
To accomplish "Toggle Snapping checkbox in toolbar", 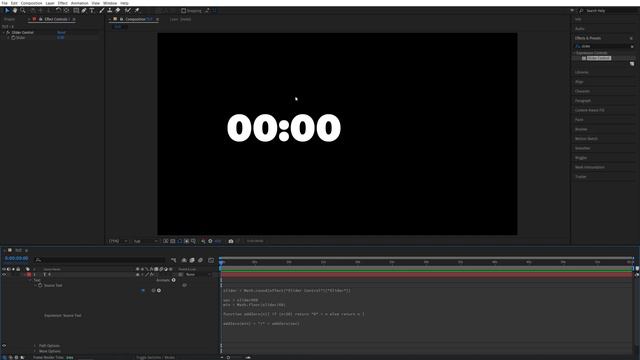I will click(x=183, y=11).
